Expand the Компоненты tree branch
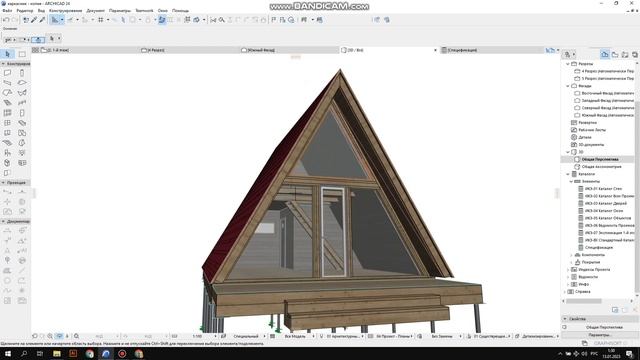The image size is (640, 360). (571, 255)
